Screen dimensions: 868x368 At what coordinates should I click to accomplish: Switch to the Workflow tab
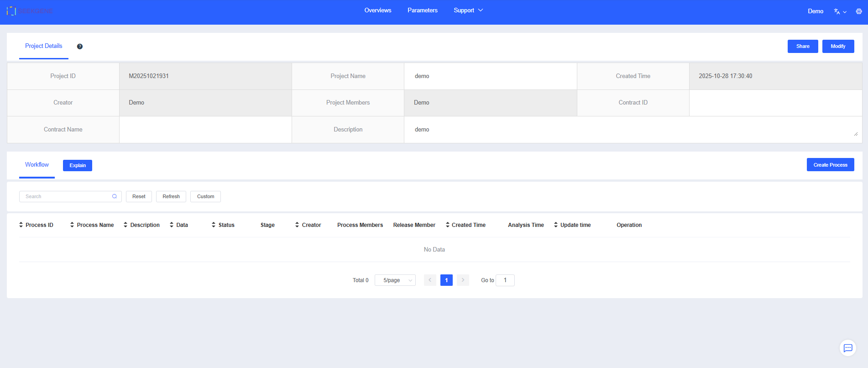37,165
